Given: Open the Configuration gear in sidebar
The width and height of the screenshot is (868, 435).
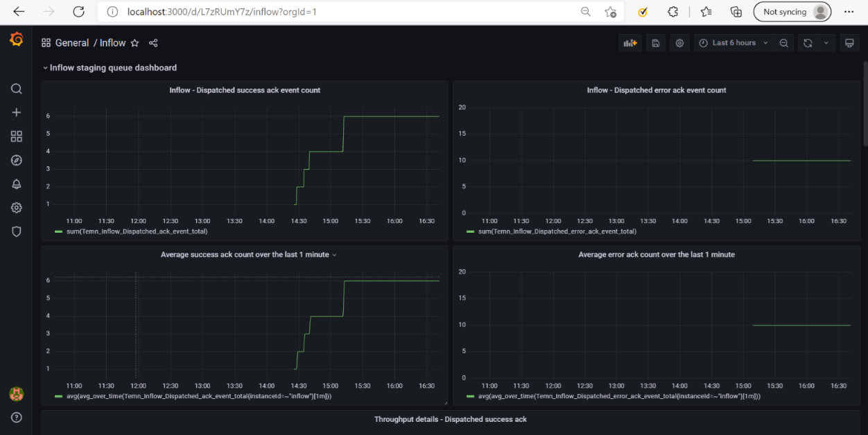Looking at the screenshot, I should point(17,208).
